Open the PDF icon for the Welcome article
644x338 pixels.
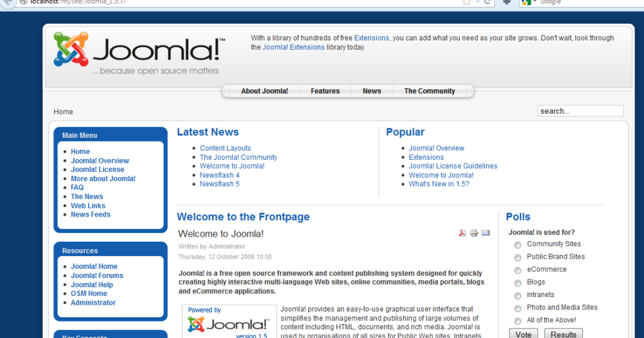[x=462, y=233]
